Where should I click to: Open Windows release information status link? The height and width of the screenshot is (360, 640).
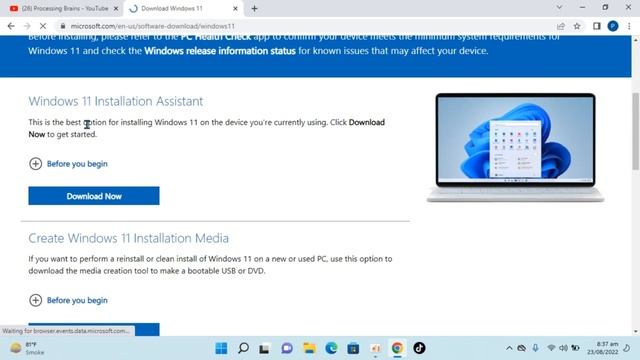[220, 51]
